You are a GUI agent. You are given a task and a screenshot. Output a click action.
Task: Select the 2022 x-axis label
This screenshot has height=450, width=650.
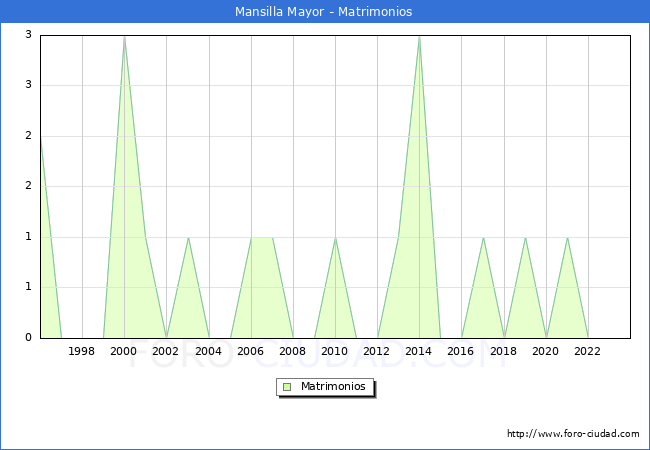pyautogui.click(x=587, y=351)
